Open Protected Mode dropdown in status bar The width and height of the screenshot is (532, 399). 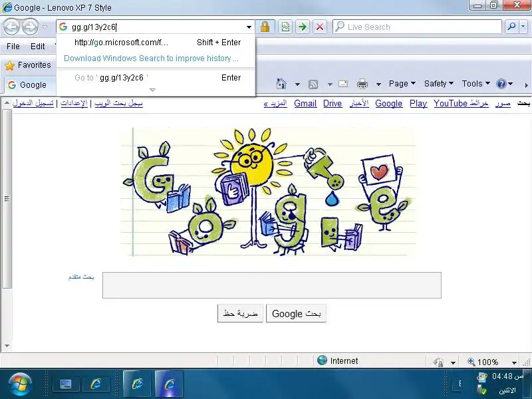[453, 362]
